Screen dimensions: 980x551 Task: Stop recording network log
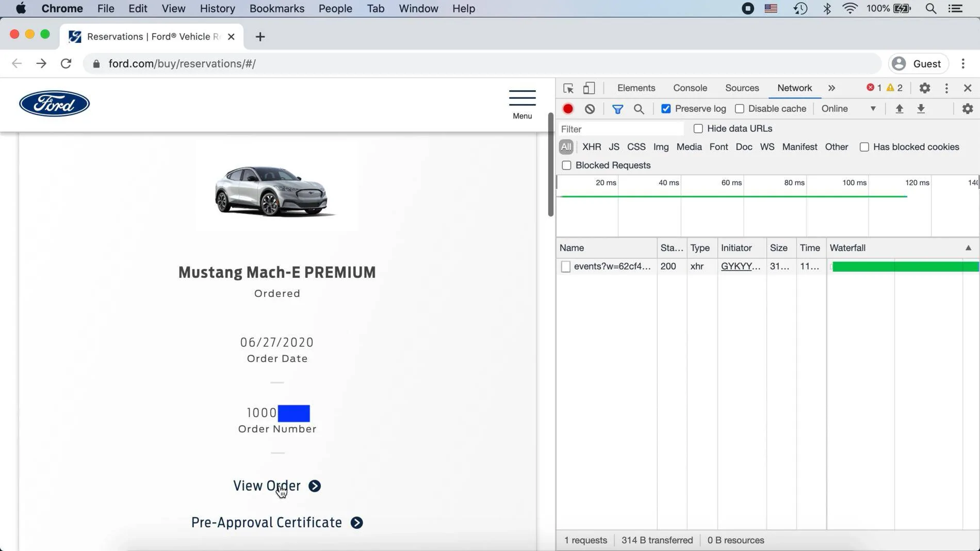click(568, 109)
